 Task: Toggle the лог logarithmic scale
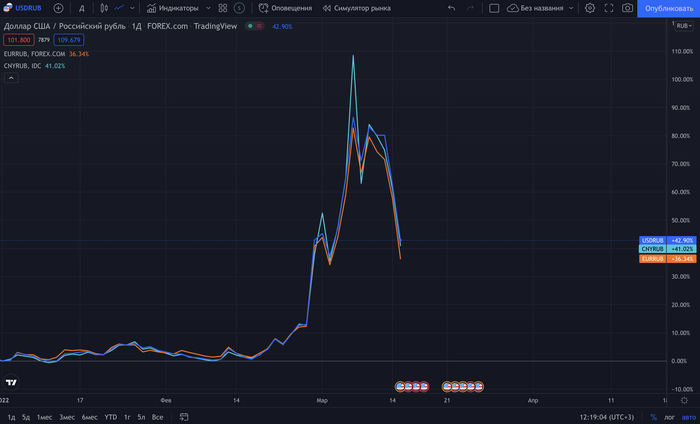tap(669, 417)
